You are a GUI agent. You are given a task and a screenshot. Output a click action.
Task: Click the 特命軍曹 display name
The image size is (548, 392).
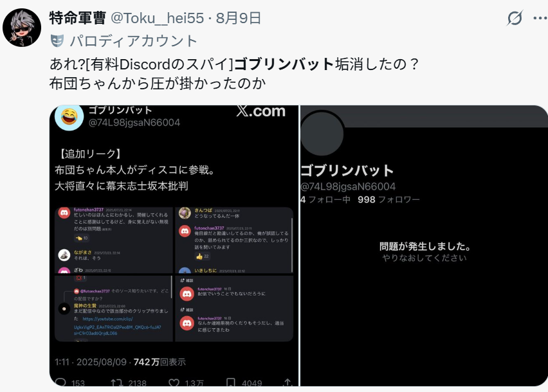78,18
